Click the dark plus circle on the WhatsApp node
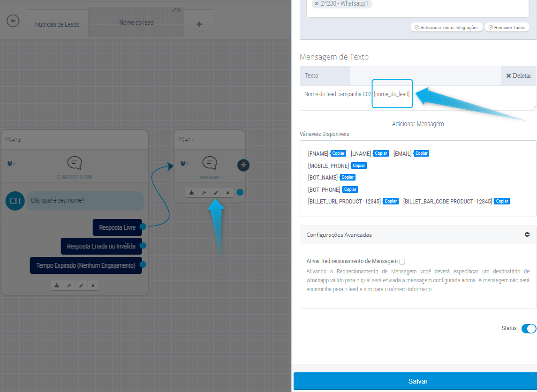This screenshot has height=392, width=537. tap(243, 165)
